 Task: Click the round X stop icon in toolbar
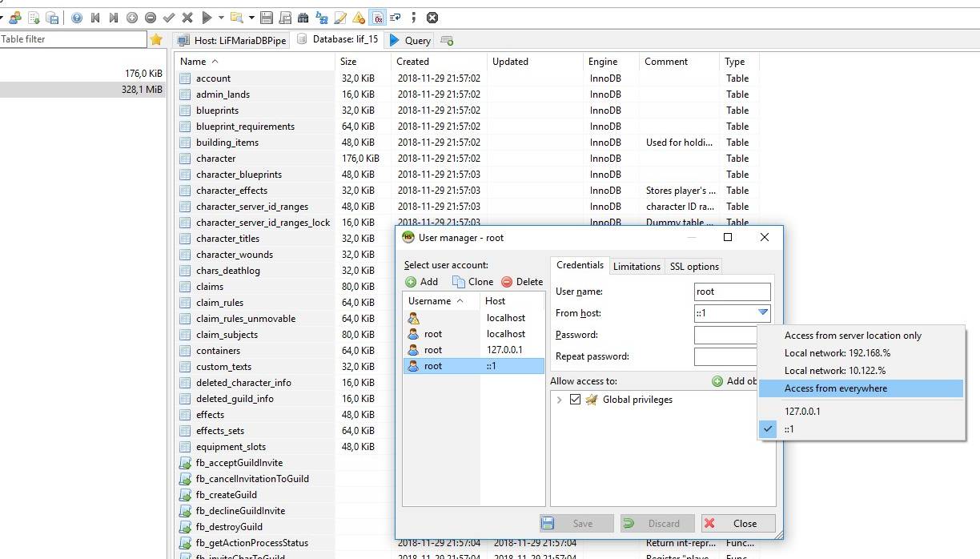coord(432,17)
